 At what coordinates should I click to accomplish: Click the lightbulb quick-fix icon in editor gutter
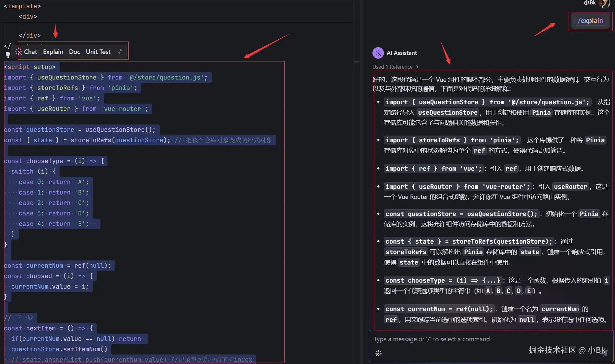[x=8, y=55]
